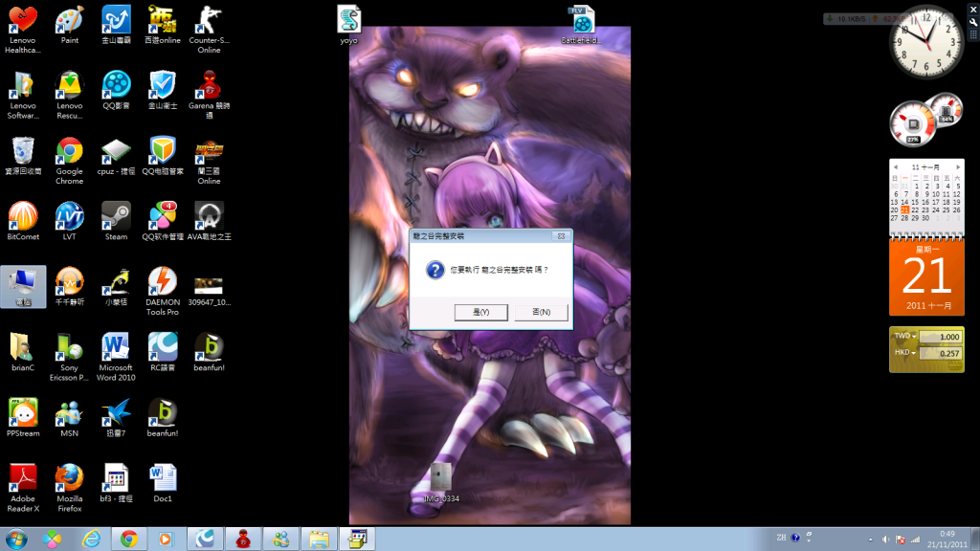This screenshot has width=980, height=551.
Task: Open the Recycle Bin icon
Action: point(23,156)
